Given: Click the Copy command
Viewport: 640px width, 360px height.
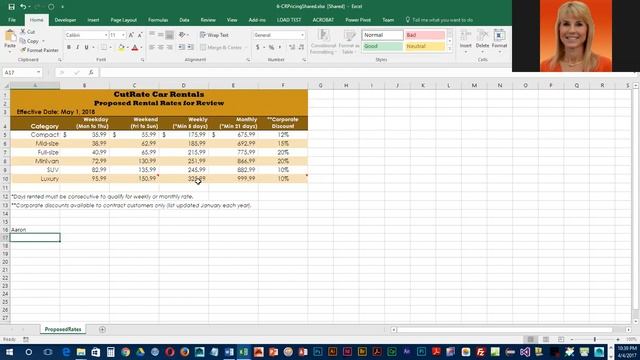Looking at the screenshot, I should 29,41.
